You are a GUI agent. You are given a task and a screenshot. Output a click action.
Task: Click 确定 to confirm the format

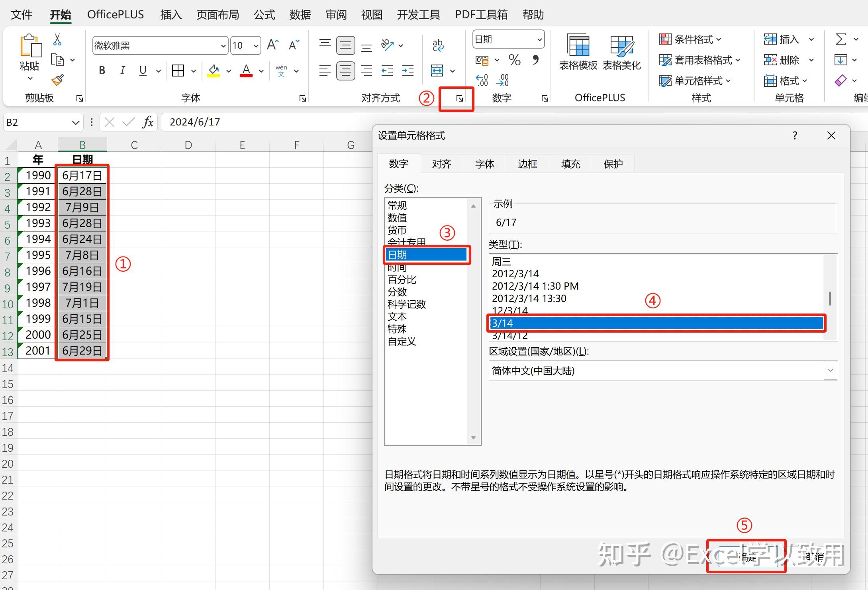(x=748, y=557)
